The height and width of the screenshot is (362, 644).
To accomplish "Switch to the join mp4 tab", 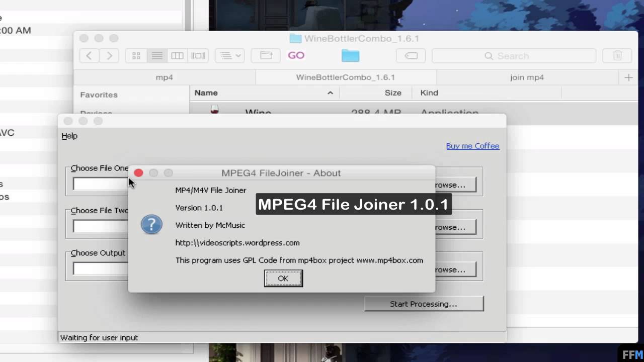I will (527, 77).
